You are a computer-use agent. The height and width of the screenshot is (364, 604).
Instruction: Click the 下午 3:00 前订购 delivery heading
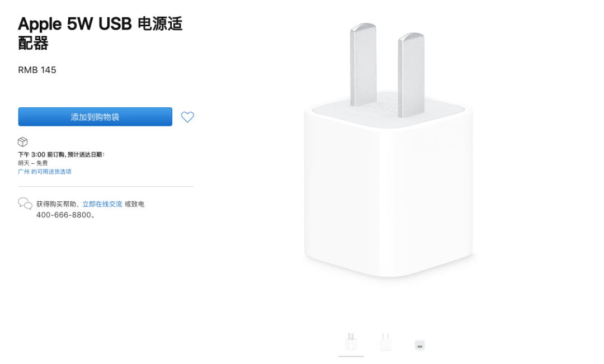pyautogui.click(x=62, y=154)
